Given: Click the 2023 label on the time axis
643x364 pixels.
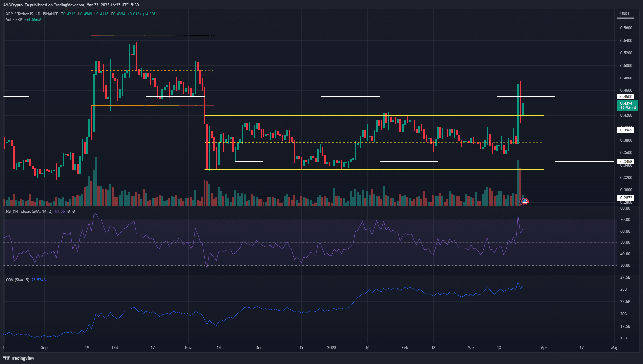Looking at the screenshot, I should (x=332, y=348).
